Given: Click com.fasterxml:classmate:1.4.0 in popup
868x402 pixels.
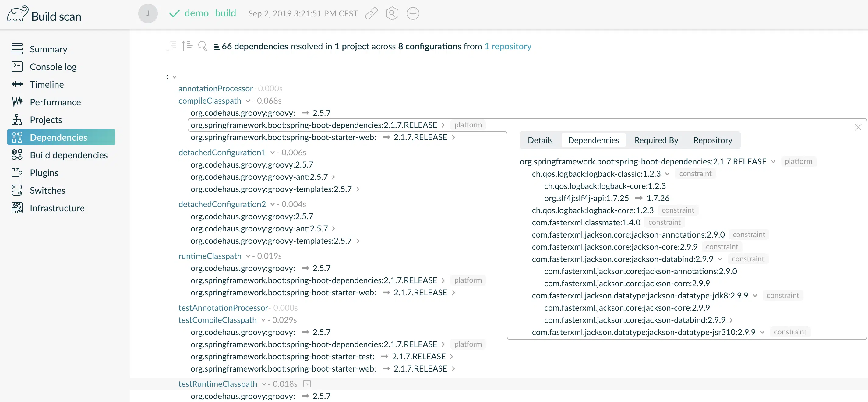Looking at the screenshot, I should (x=586, y=222).
